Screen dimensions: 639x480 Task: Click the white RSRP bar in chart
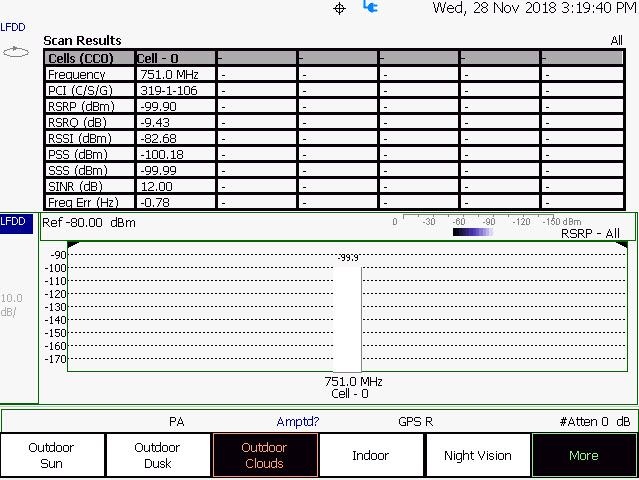pyautogui.click(x=347, y=319)
